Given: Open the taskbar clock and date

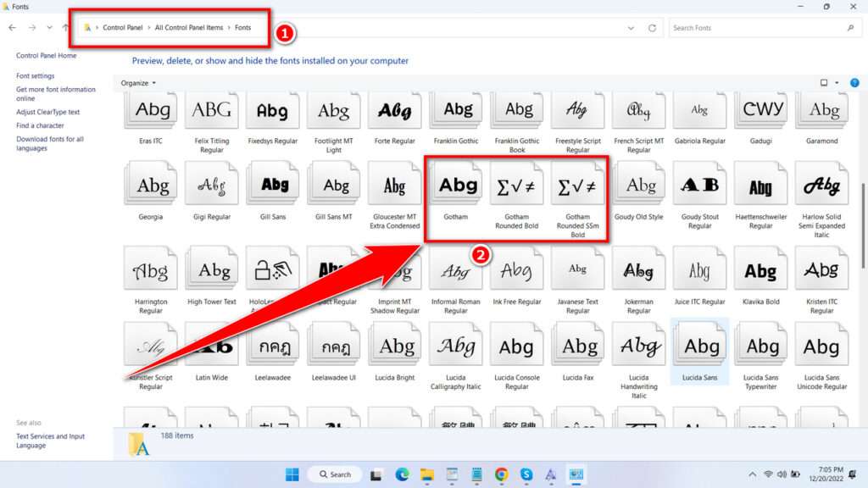Looking at the screenshot, I should point(826,474).
